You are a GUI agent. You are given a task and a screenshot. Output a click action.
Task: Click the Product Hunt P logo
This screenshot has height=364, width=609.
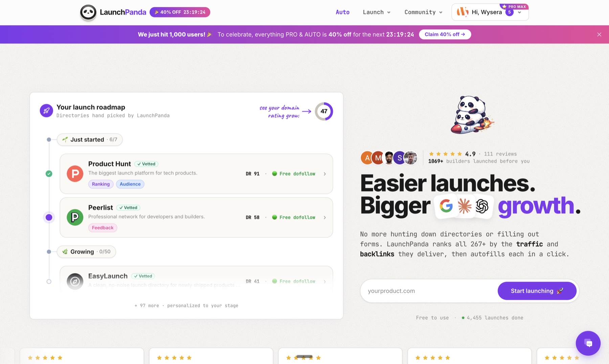(x=75, y=174)
